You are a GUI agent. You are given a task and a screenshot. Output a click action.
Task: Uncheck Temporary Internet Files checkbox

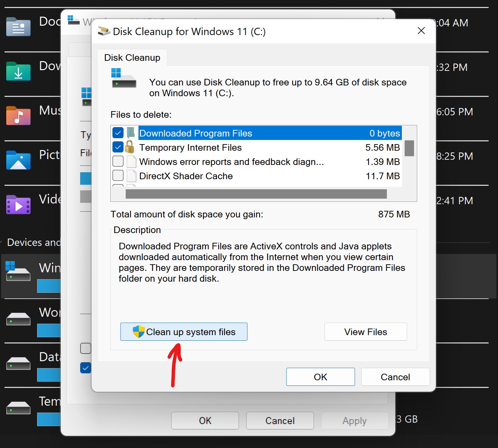tap(118, 147)
